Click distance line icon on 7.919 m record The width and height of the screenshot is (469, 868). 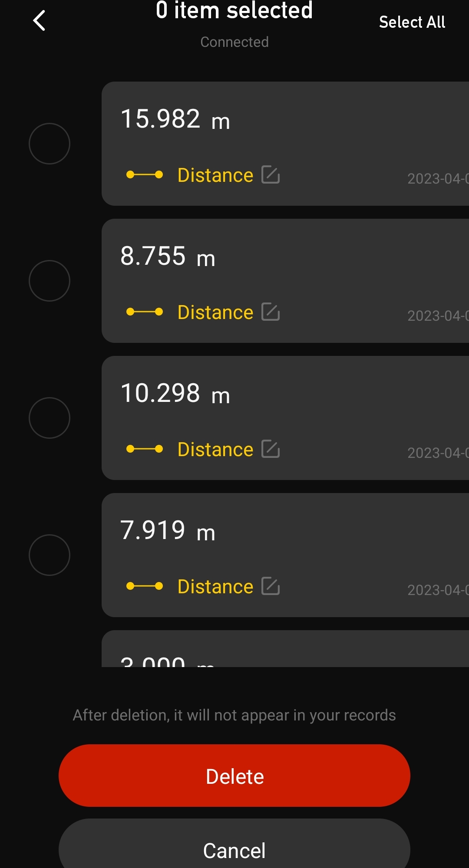click(144, 586)
